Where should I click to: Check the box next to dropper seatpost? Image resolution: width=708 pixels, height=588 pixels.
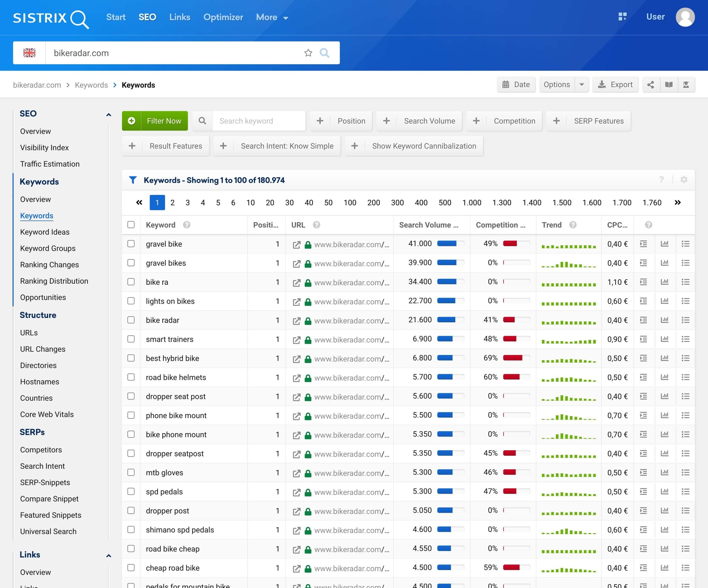pyautogui.click(x=131, y=454)
